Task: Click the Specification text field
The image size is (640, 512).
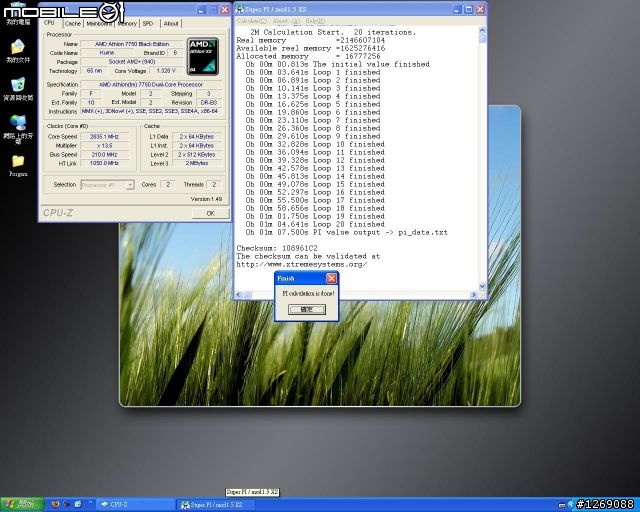Action: point(151,85)
